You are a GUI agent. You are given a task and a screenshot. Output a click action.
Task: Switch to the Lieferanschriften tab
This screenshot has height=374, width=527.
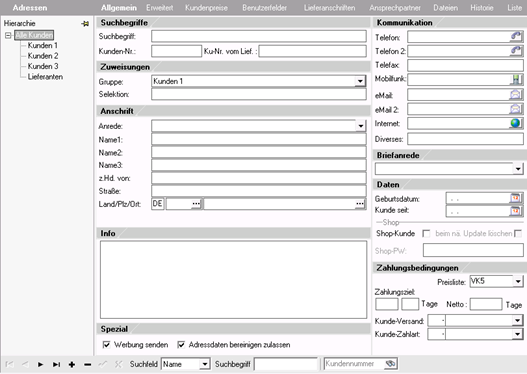[329, 8]
